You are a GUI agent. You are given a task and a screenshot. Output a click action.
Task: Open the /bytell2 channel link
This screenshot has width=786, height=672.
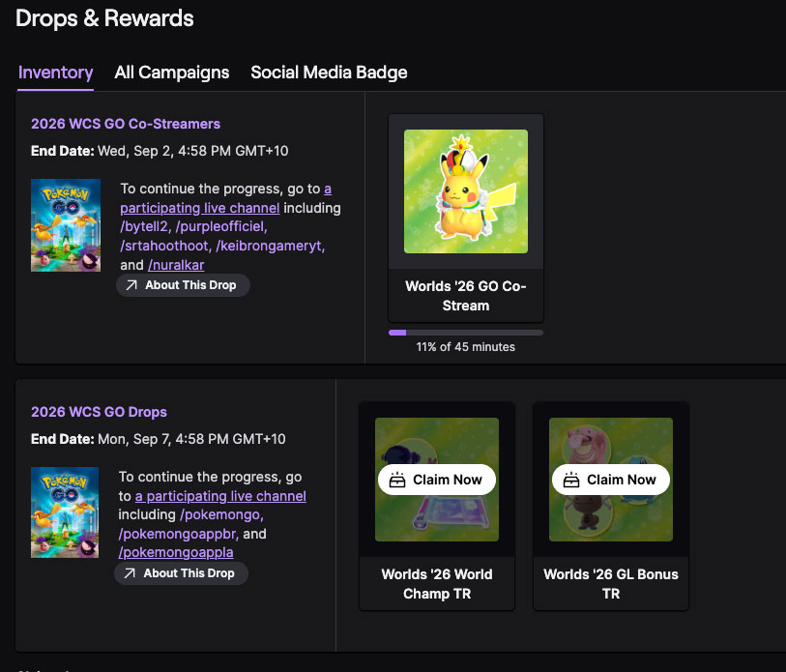(146, 226)
